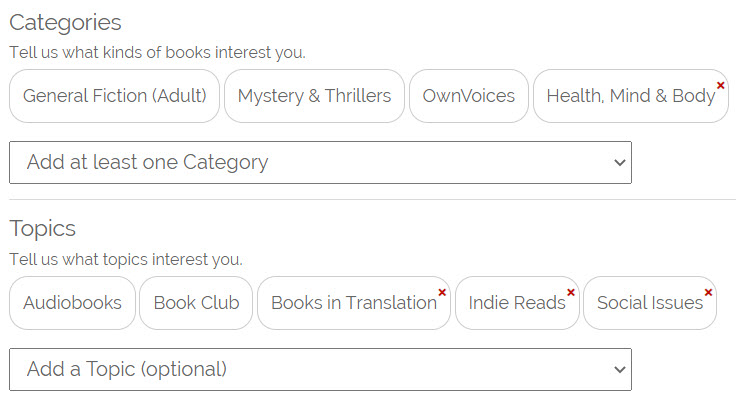This screenshot has width=736, height=406.
Task: Select the General Fiction (Adult) category
Action: coord(114,96)
